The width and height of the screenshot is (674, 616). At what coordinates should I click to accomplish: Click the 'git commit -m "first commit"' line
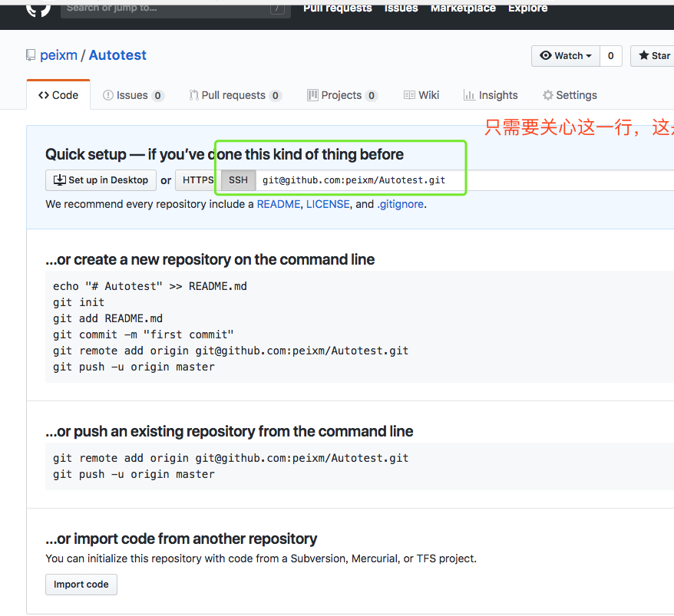144,334
